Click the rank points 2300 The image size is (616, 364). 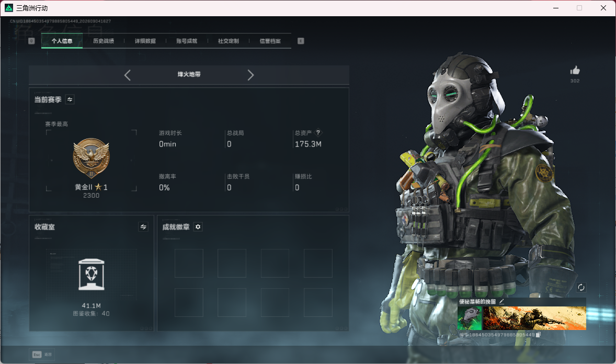point(91,196)
